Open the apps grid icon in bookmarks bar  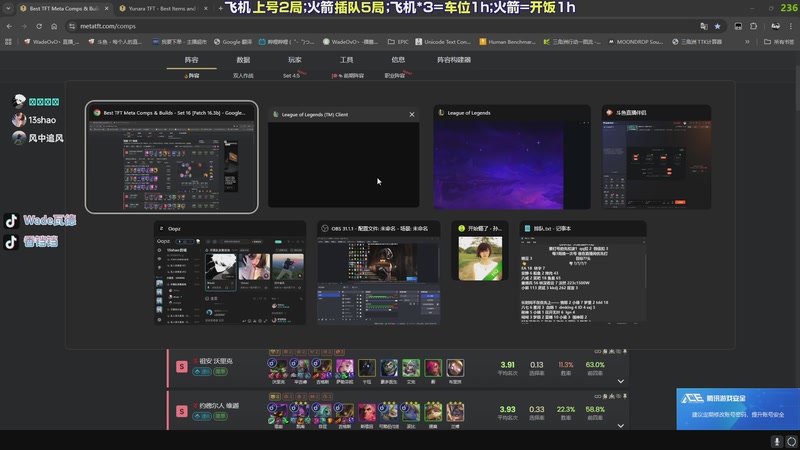(x=8, y=42)
